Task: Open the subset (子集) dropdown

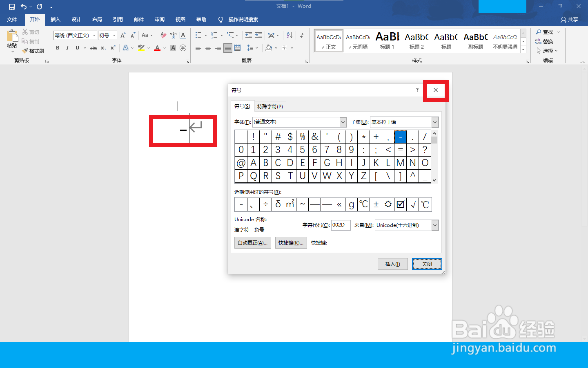Action: pos(435,122)
